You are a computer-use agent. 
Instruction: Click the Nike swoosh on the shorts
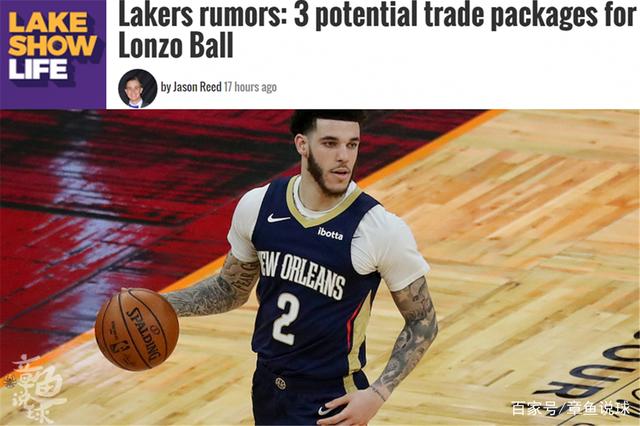tap(325, 410)
